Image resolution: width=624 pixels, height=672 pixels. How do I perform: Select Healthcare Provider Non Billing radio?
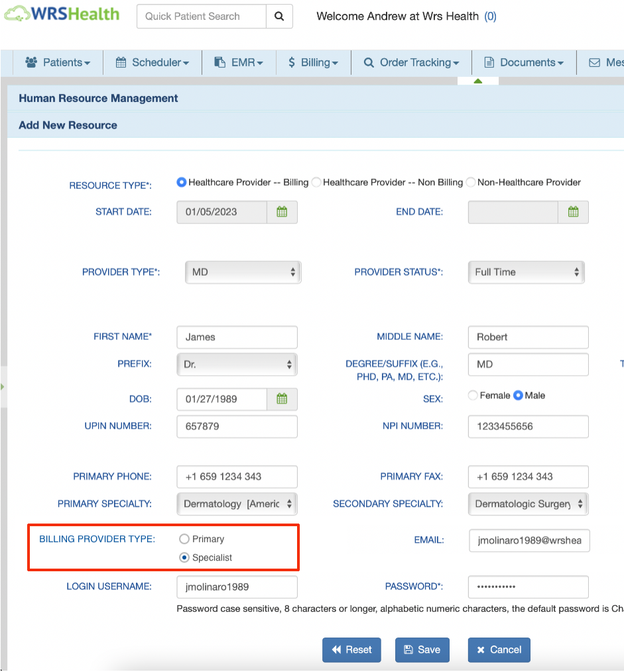pyautogui.click(x=316, y=182)
